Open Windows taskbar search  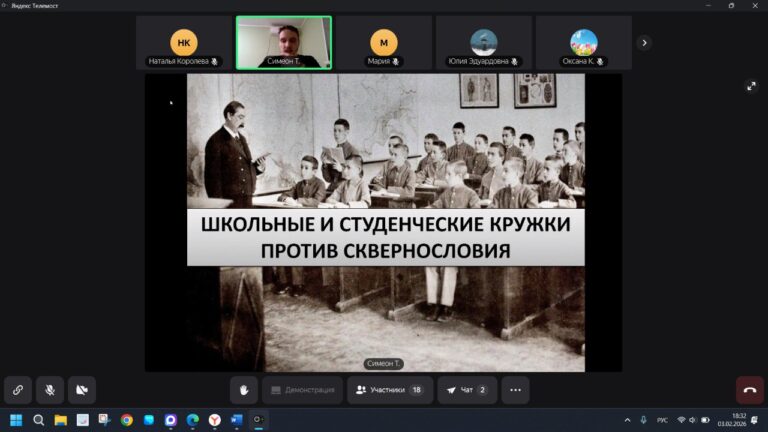pos(38,420)
